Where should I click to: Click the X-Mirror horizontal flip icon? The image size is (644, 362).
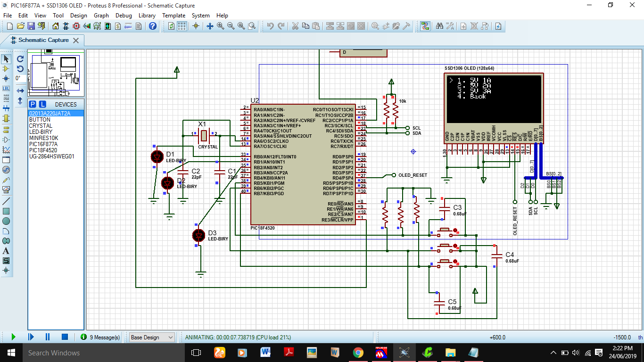[20, 90]
